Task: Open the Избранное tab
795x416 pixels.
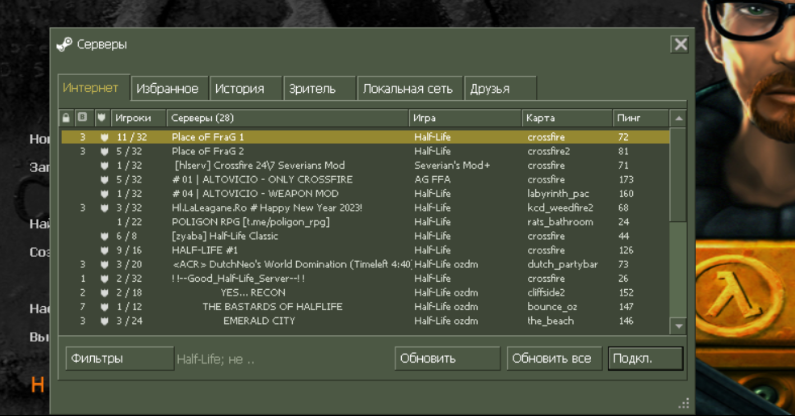Action: click(169, 88)
